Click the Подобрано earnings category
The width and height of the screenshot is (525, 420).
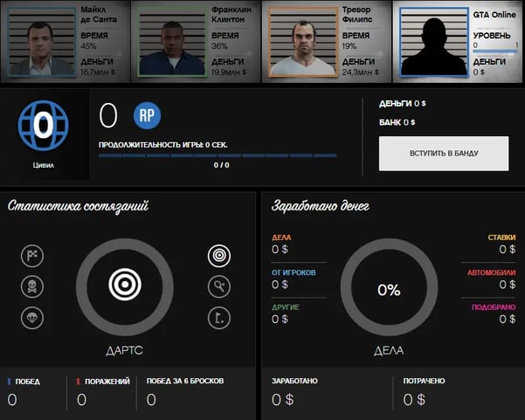click(x=494, y=313)
